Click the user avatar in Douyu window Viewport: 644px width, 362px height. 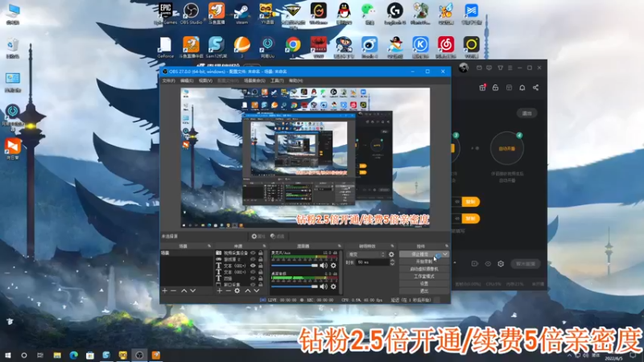pos(464,68)
